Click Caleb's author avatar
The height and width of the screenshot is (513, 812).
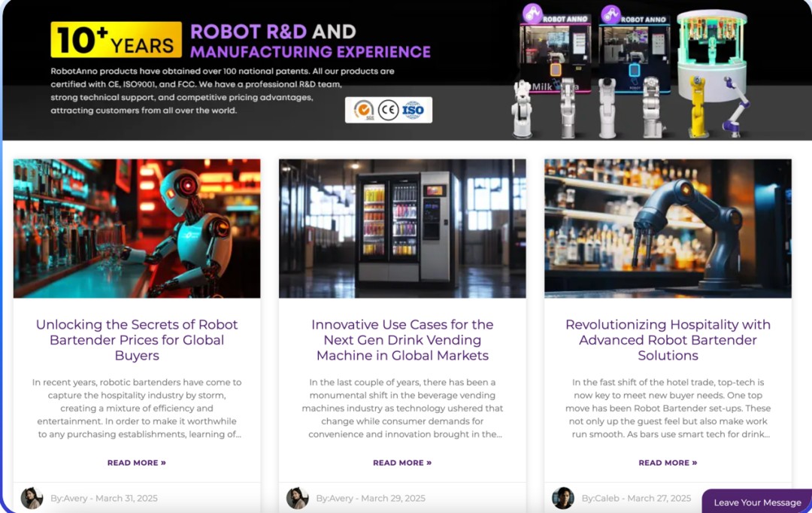pyautogui.click(x=563, y=498)
